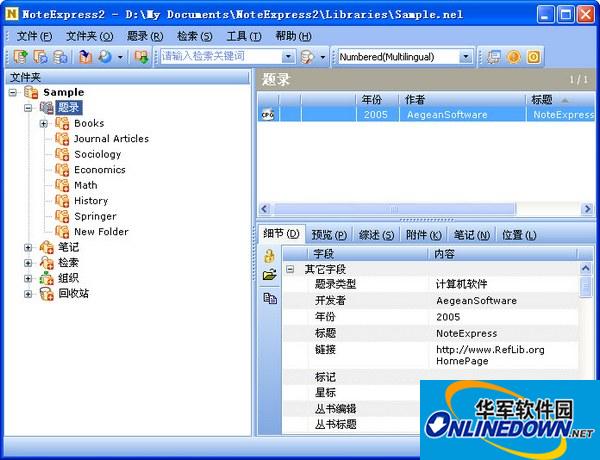The height and width of the screenshot is (460, 600).
Task: Click the first toolbar icon with green arrow
Action: (21, 57)
